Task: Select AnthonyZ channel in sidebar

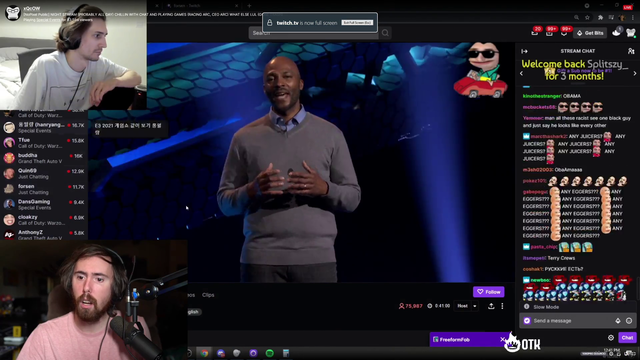Action: [x=44, y=234]
